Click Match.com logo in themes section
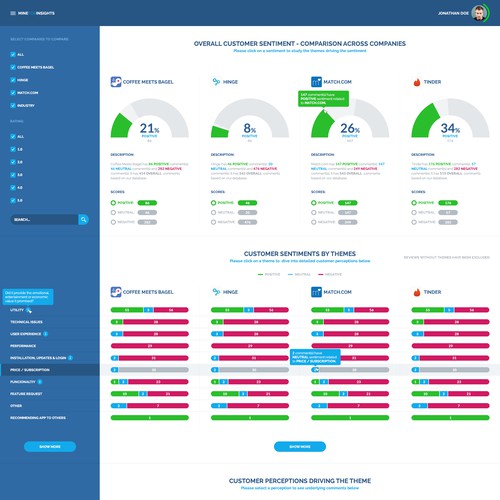The height and width of the screenshot is (500, 500). pos(316,292)
